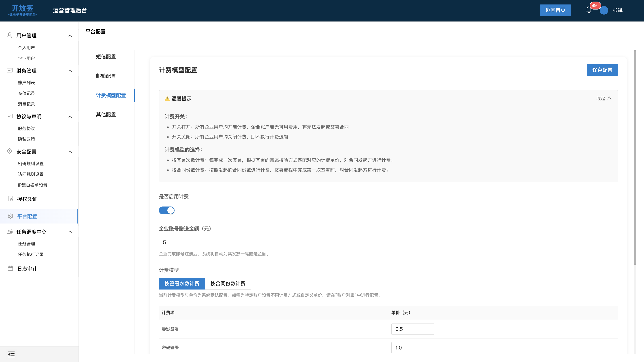
Task: Click the 用户管理 person icon
Action: pos(10,35)
